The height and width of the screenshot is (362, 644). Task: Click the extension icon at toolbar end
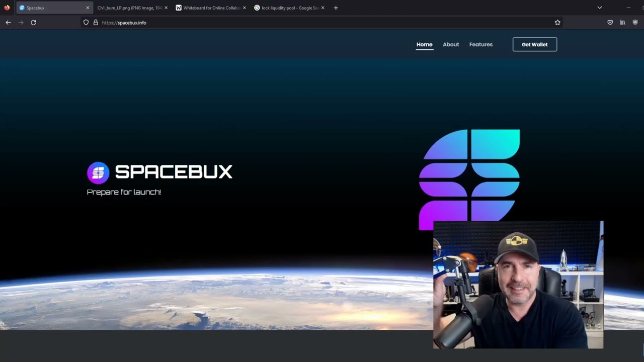[635, 23]
